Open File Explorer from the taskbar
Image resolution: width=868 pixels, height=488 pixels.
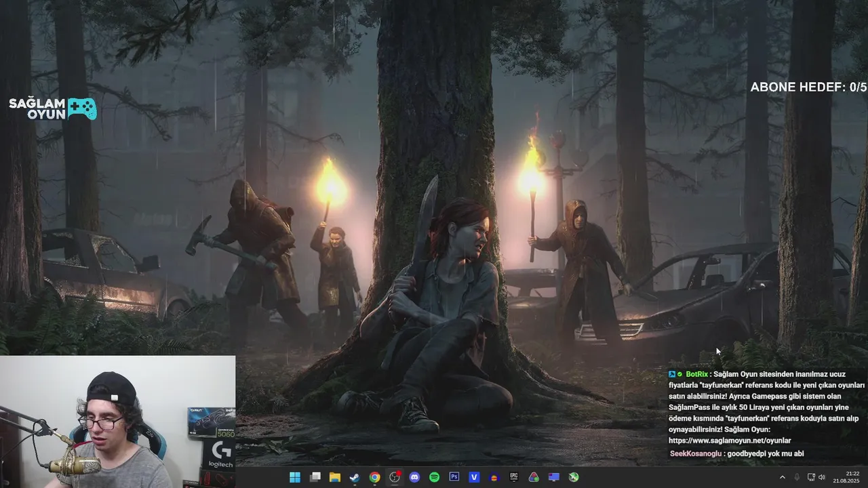(335, 477)
